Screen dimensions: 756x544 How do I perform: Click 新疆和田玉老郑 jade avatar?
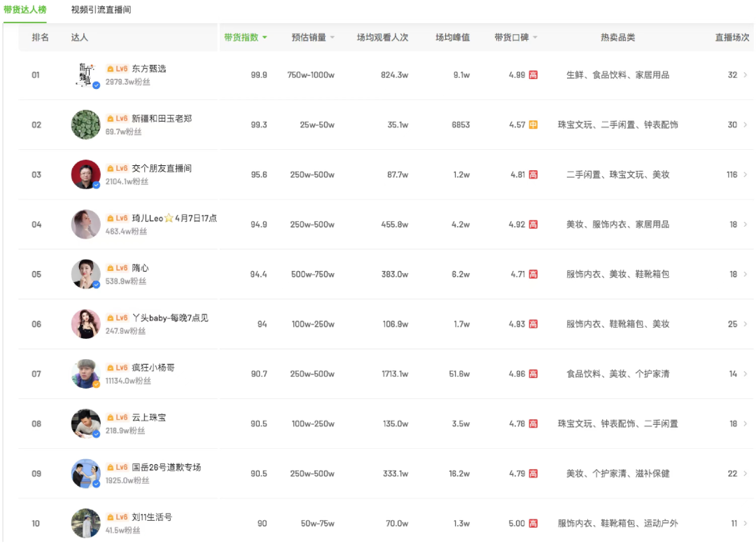click(x=85, y=125)
